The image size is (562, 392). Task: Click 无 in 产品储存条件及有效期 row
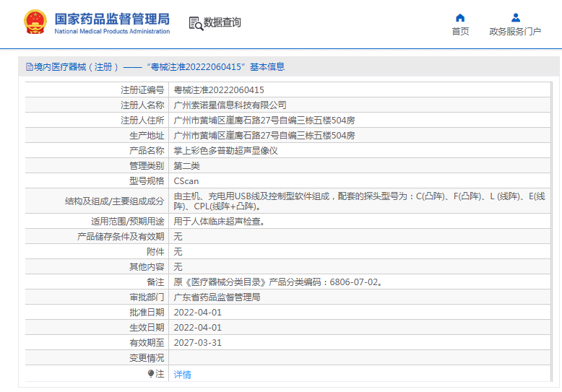[178, 237]
